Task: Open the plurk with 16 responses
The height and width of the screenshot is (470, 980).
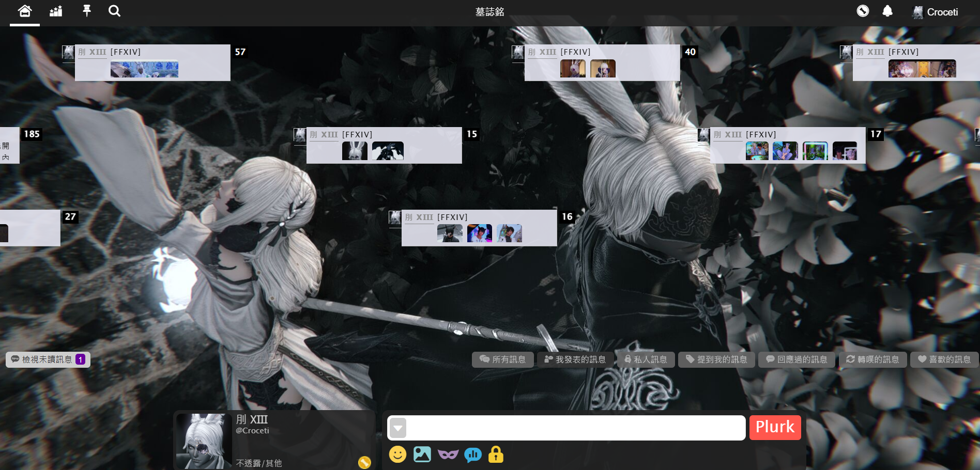Action: [x=479, y=228]
